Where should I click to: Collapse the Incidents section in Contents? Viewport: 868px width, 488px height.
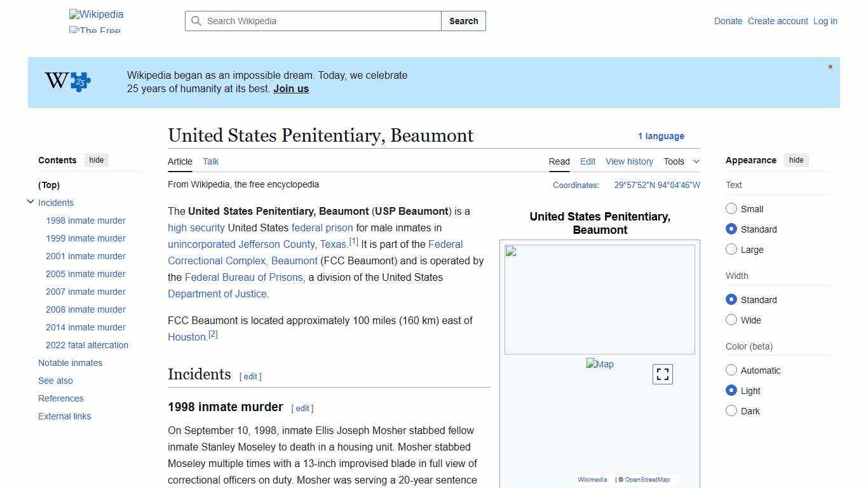31,201
